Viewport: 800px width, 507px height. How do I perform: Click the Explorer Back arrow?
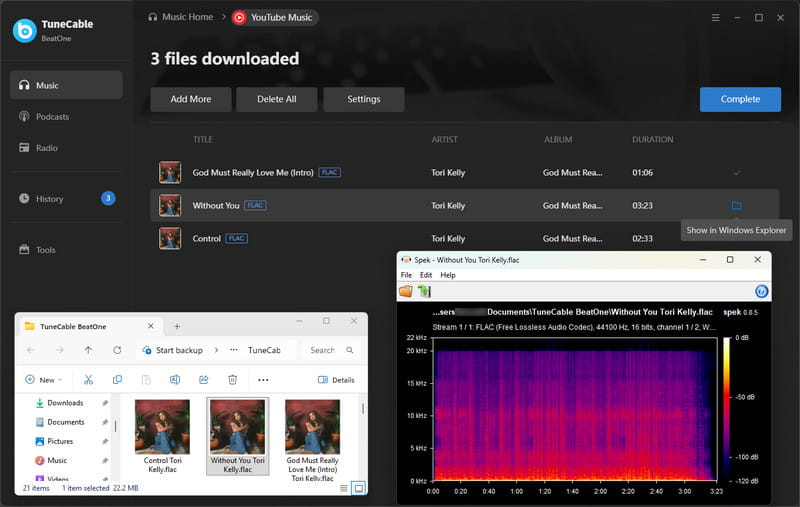31,350
